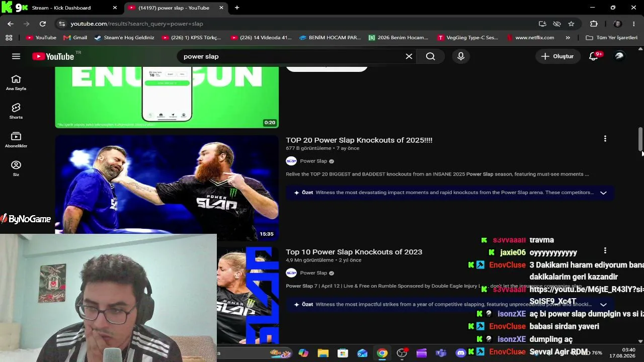Open the 2026 Benim Hocam bookmark
Image resolution: width=644 pixels, height=362 pixels.
398,38
